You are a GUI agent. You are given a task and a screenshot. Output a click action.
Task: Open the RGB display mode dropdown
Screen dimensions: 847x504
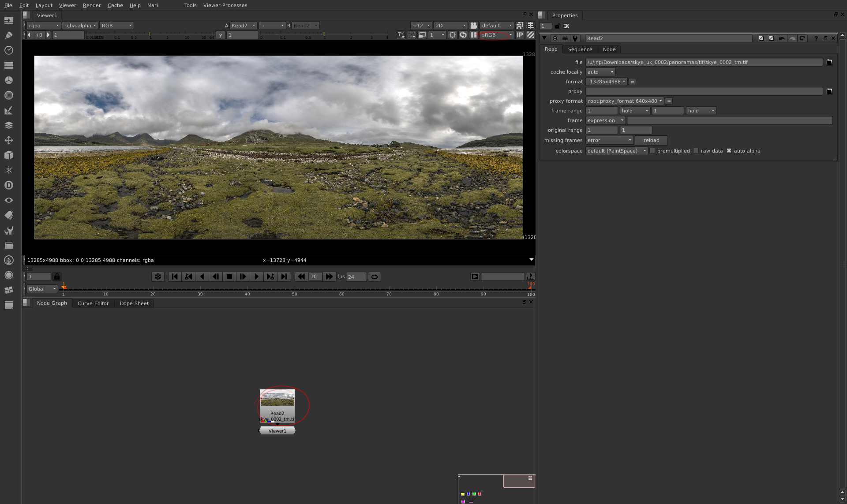coord(116,26)
